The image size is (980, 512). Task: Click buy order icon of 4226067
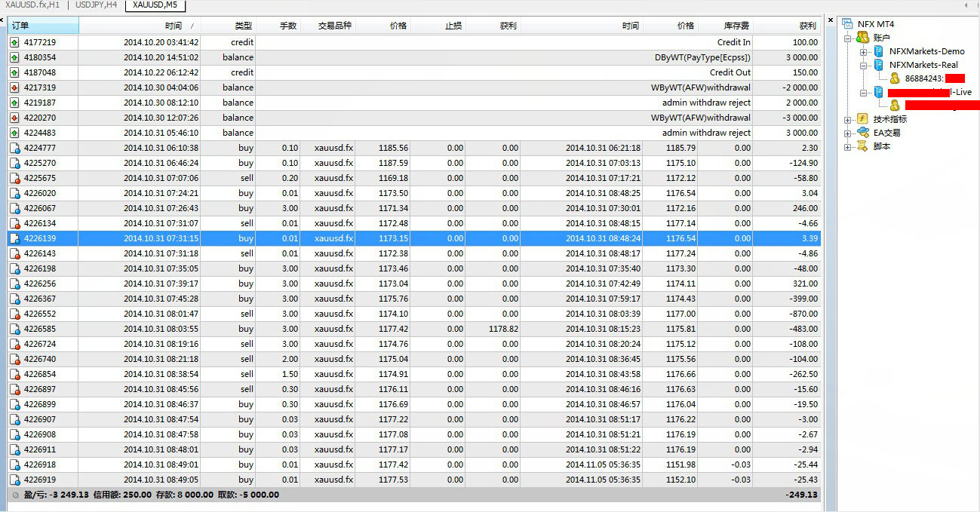click(x=14, y=208)
